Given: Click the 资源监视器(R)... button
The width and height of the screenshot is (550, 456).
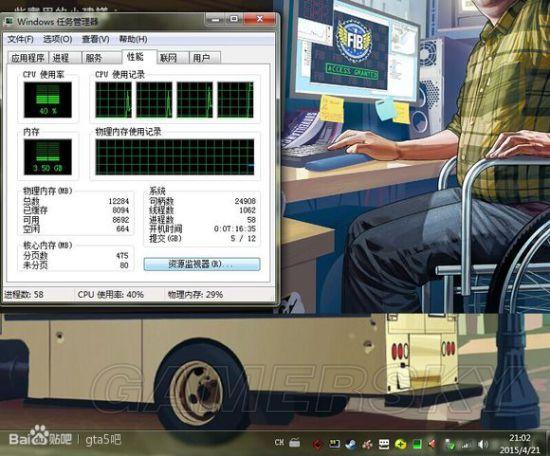Looking at the screenshot, I should tap(202, 264).
